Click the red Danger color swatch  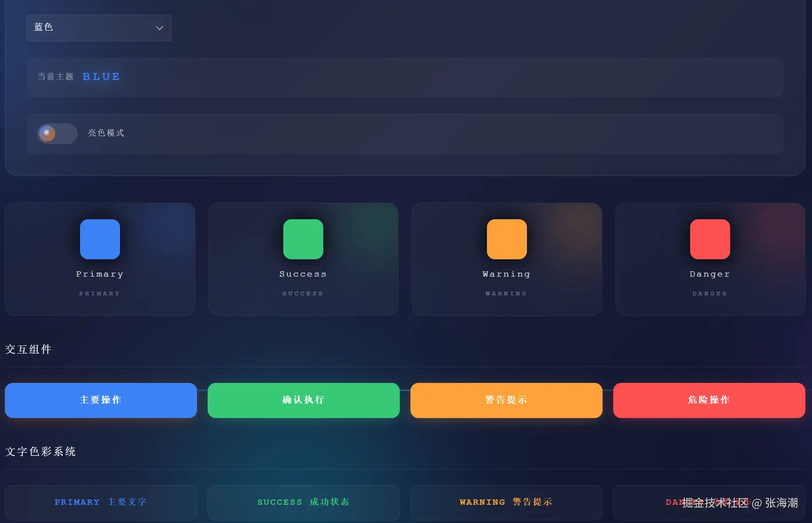pyautogui.click(x=710, y=239)
